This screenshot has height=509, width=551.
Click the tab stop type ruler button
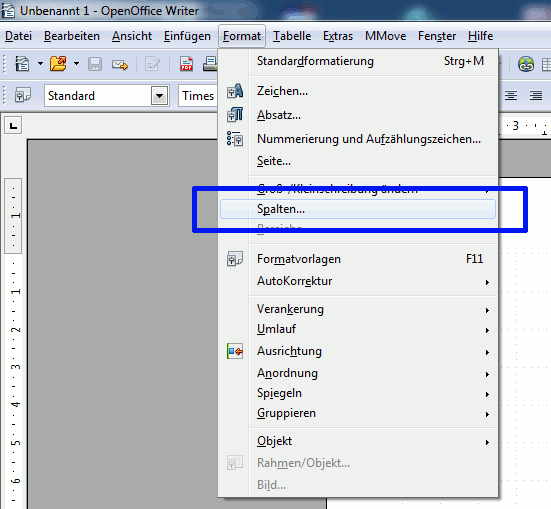13,125
